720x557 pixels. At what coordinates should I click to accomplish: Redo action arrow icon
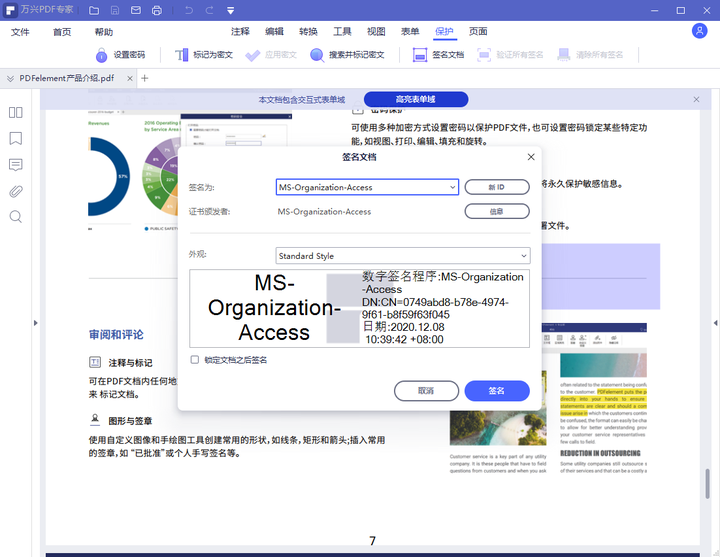(209, 10)
